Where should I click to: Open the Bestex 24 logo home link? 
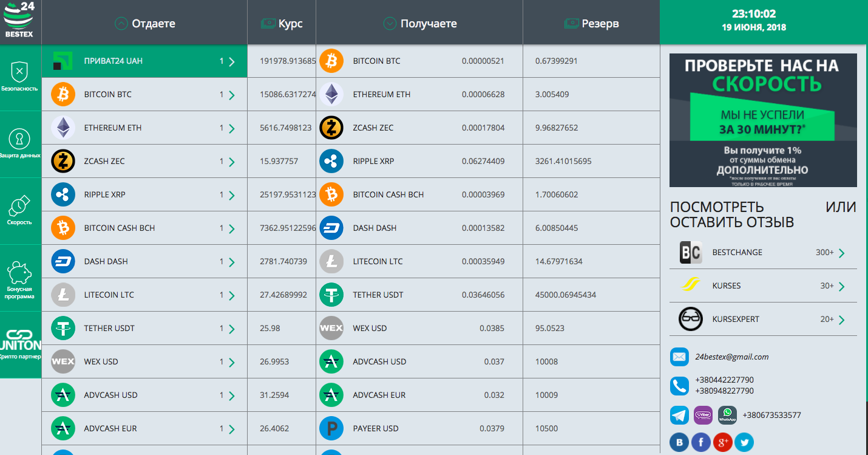click(x=20, y=20)
